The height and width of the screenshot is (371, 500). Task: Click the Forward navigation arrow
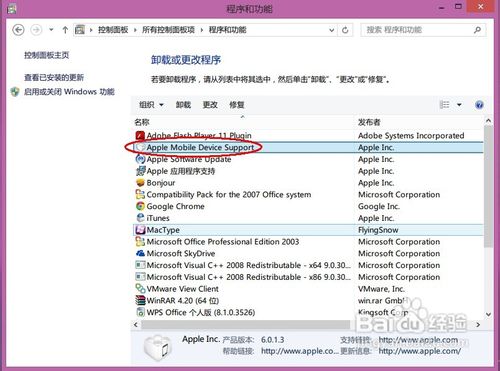tap(36, 30)
